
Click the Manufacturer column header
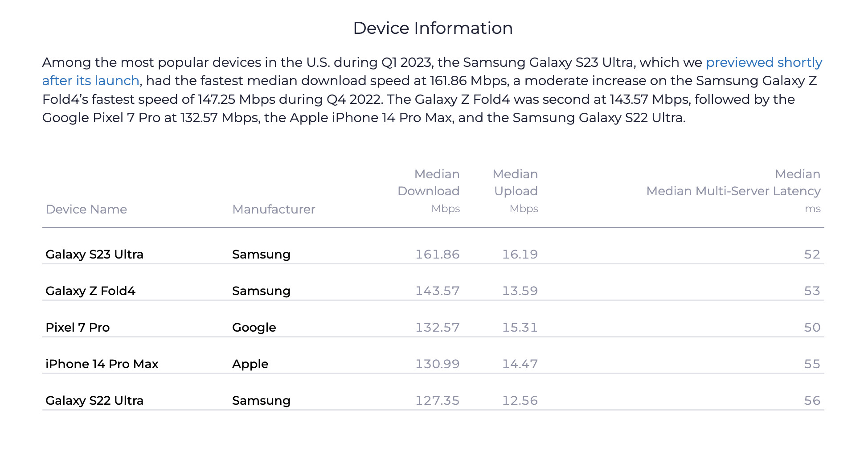274,209
